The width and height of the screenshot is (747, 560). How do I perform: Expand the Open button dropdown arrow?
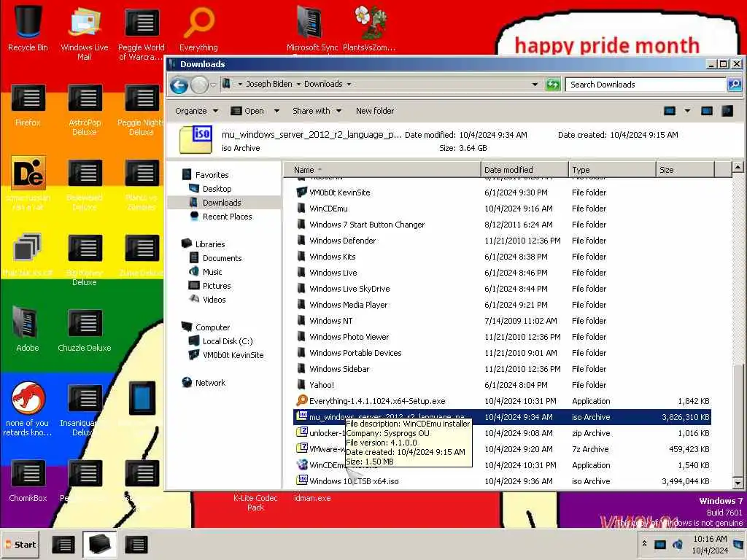click(x=276, y=111)
